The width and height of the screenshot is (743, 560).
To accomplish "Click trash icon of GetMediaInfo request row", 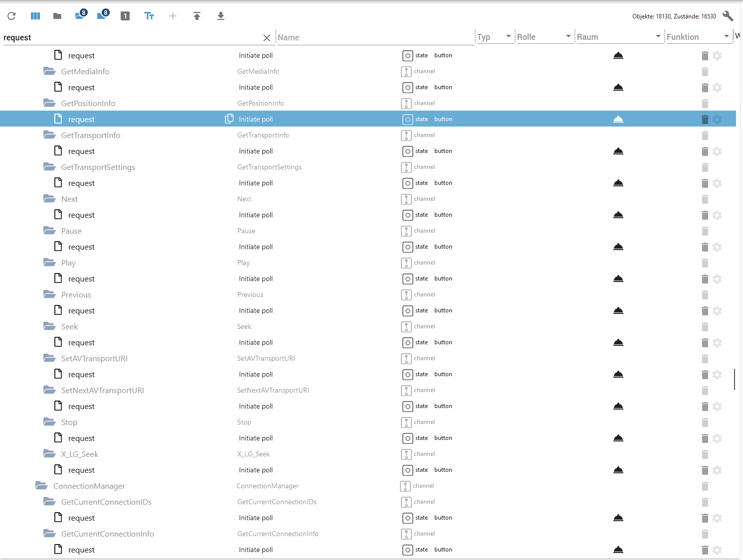I will 705,87.
